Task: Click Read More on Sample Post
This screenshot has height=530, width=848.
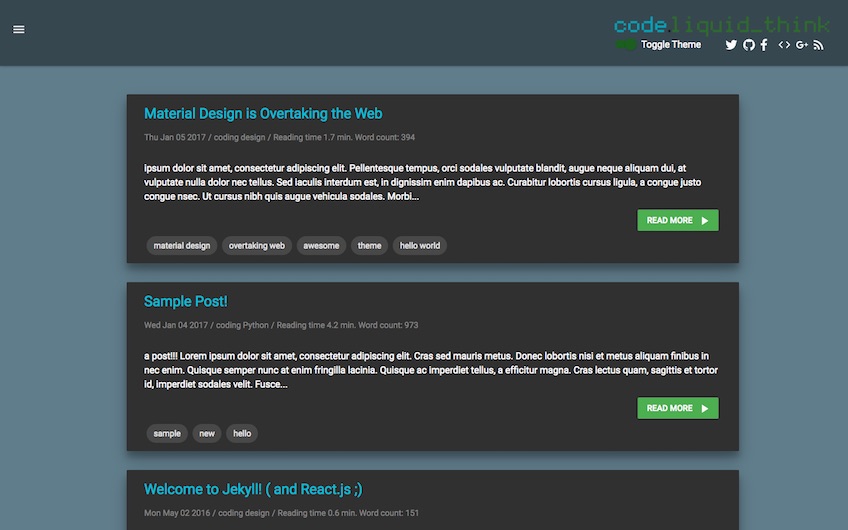Action: coord(677,408)
